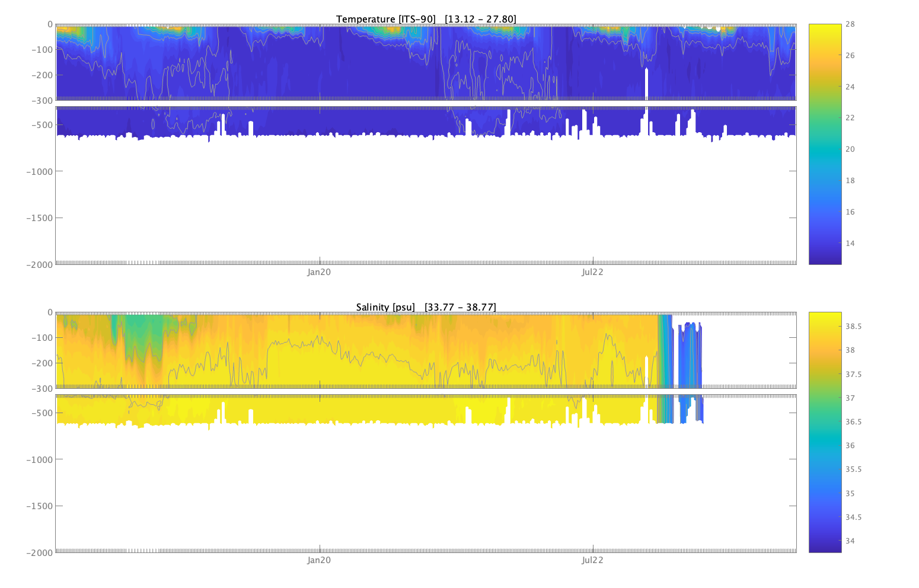Image resolution: width=919 pixels, height=588 pixels.
Task: Click the Temperature [ITS-90] plot title
Action: [x=426, y=19]
